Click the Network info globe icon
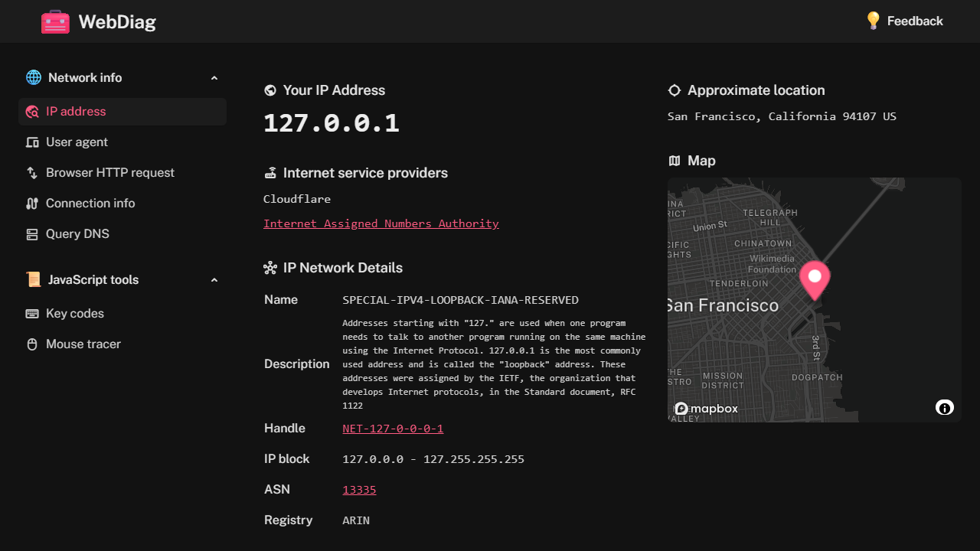This screenshot has height=551, width=980. (34, 77)
